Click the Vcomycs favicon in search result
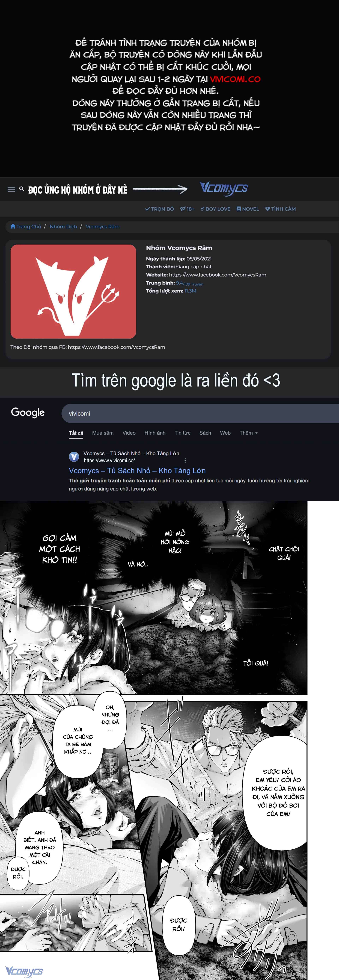The image size is (339, 980). pos(74,457)
